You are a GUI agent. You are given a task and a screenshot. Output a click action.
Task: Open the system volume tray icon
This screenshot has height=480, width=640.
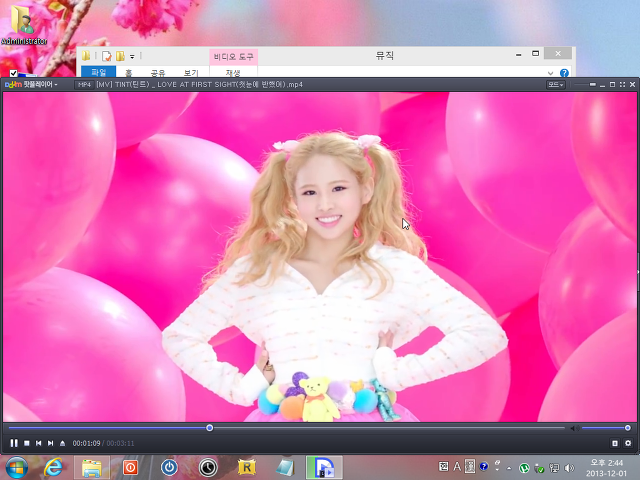[x=569, y=468]
